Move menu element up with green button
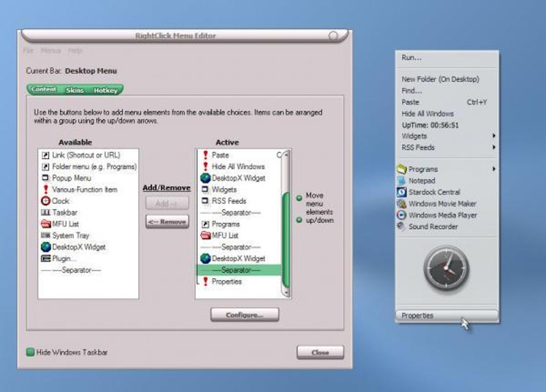The width and height of the screenshot is (546, 392). coord(299,198)
